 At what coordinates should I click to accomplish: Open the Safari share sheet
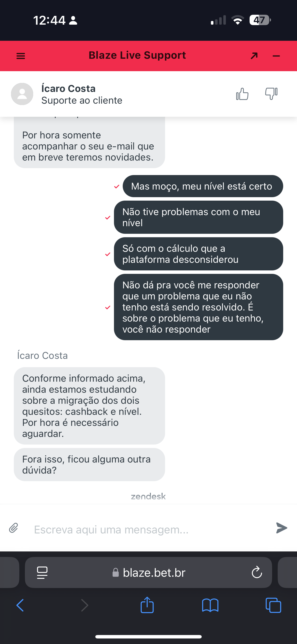(147, 605)
